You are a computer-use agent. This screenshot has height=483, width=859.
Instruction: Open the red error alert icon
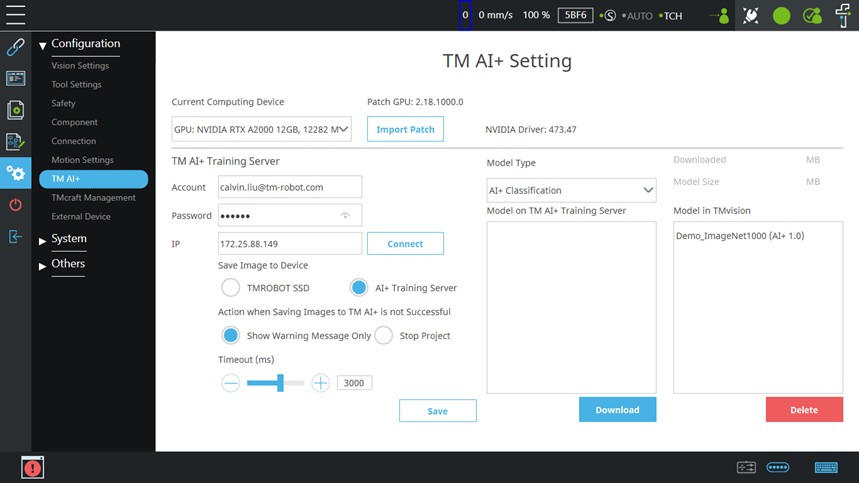pos(32,467)
